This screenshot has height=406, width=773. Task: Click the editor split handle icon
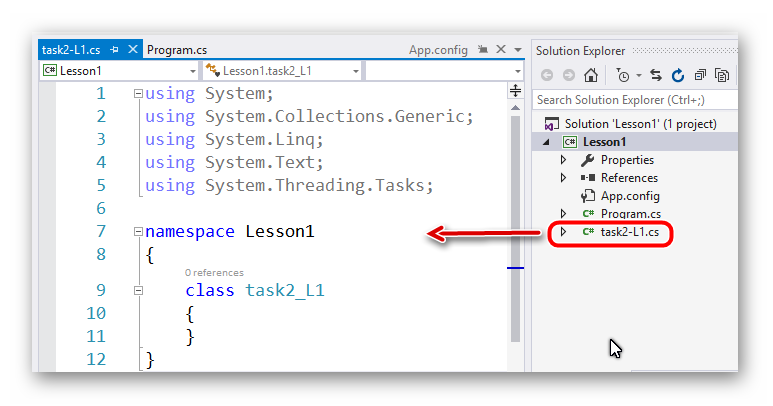(515, 91)
